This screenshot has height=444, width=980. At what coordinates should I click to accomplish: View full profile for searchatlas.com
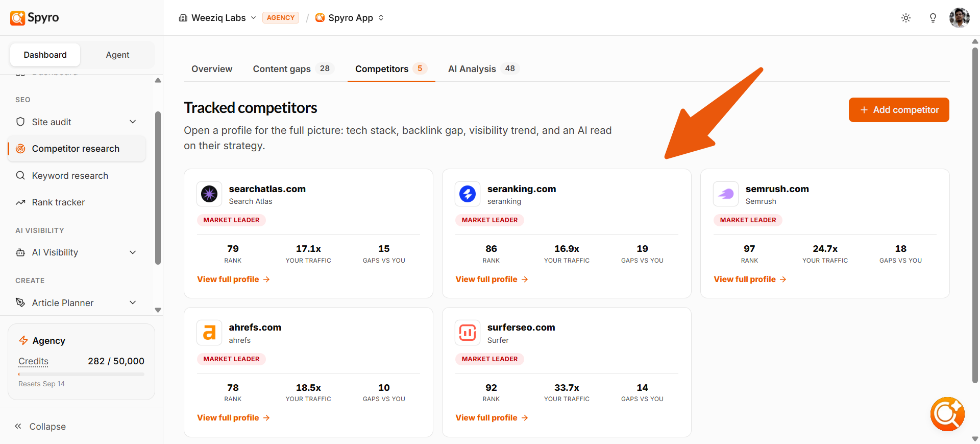tap(234, 279)
